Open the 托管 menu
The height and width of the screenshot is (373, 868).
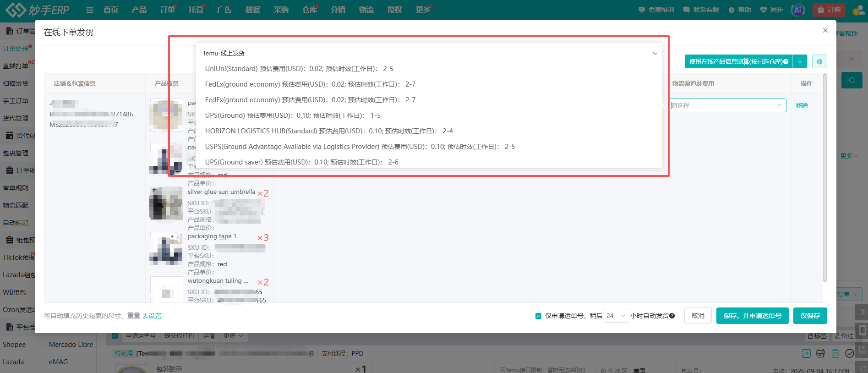[x=196, y=10]
